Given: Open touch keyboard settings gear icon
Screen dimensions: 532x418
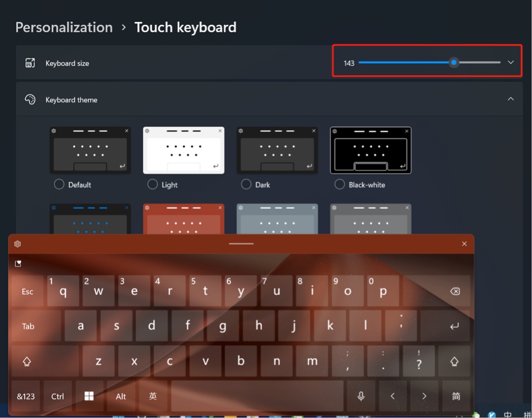Looking at the screenshot, I should (18, 244).
